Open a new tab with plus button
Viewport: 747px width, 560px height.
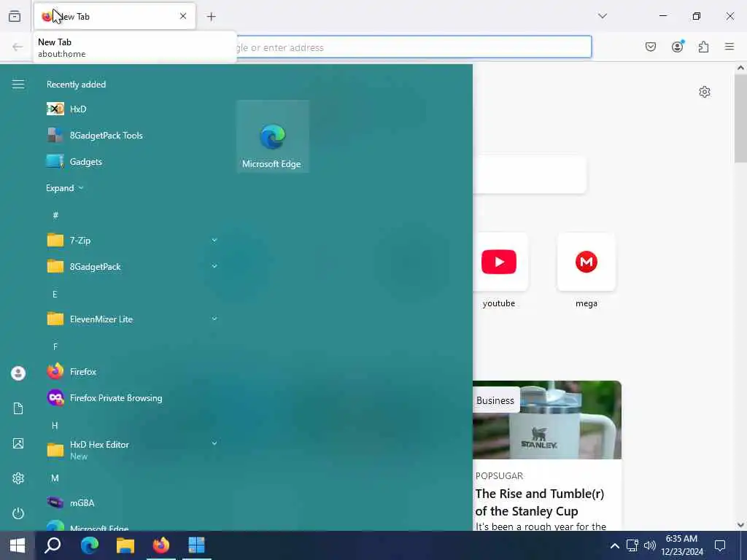[x=211, y=17]
